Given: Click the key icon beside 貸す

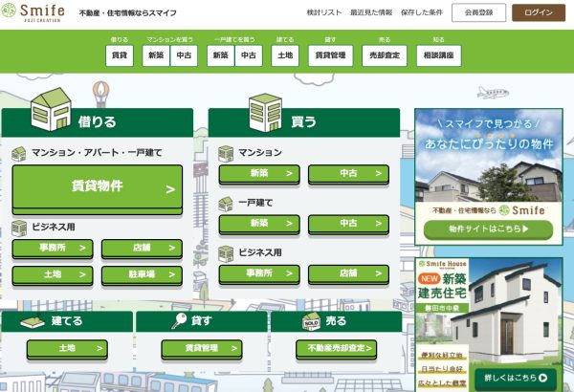Looking at the screenshot, I should tap(179, 321).
